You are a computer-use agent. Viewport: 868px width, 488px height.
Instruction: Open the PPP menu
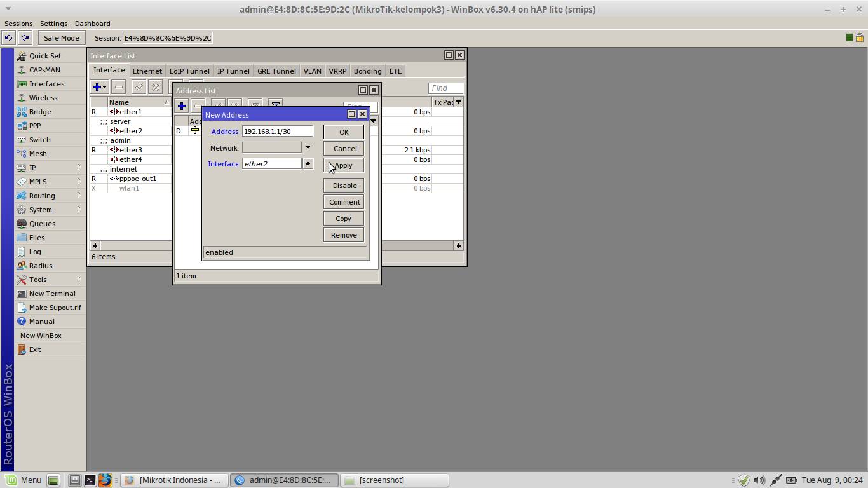(35, 126)
